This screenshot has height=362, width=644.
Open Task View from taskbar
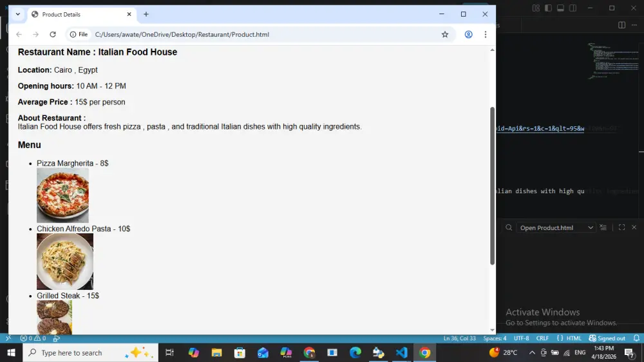(x=169, y=352)
